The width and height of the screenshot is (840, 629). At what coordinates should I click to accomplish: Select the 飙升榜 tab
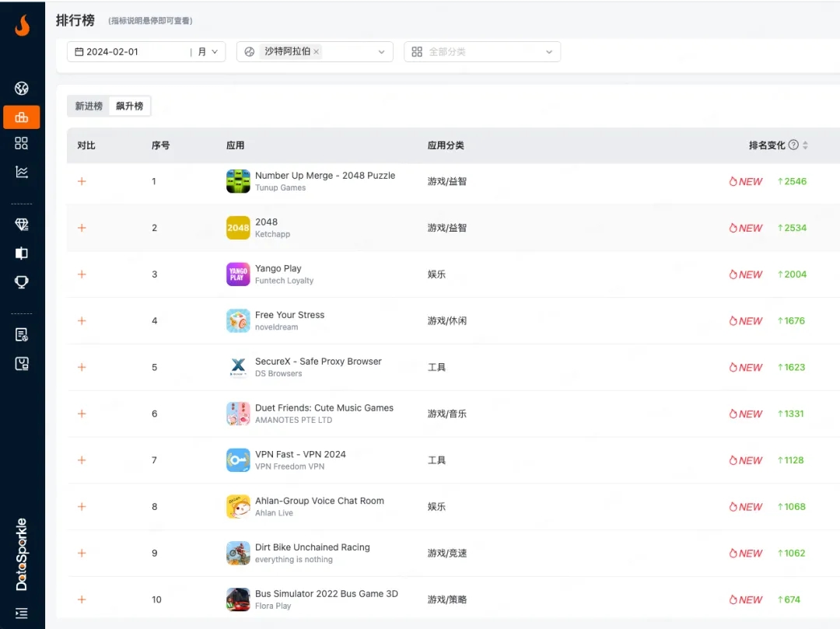click(x=130, y=107)
